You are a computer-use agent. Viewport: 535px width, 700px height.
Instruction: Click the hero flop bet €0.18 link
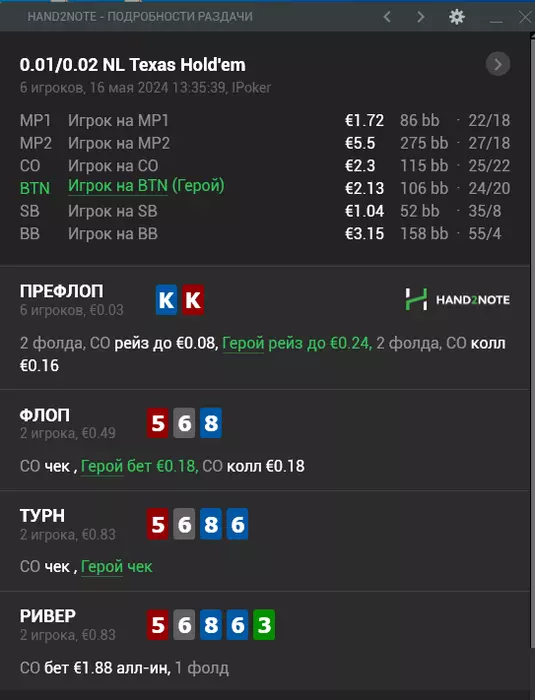pyautogui.click(x=139, y=466)
